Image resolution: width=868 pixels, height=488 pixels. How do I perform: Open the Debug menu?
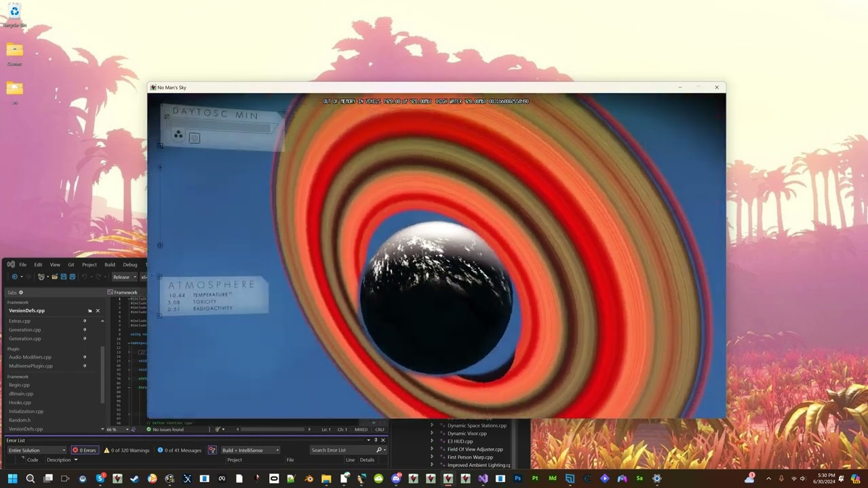click(130, 264)
